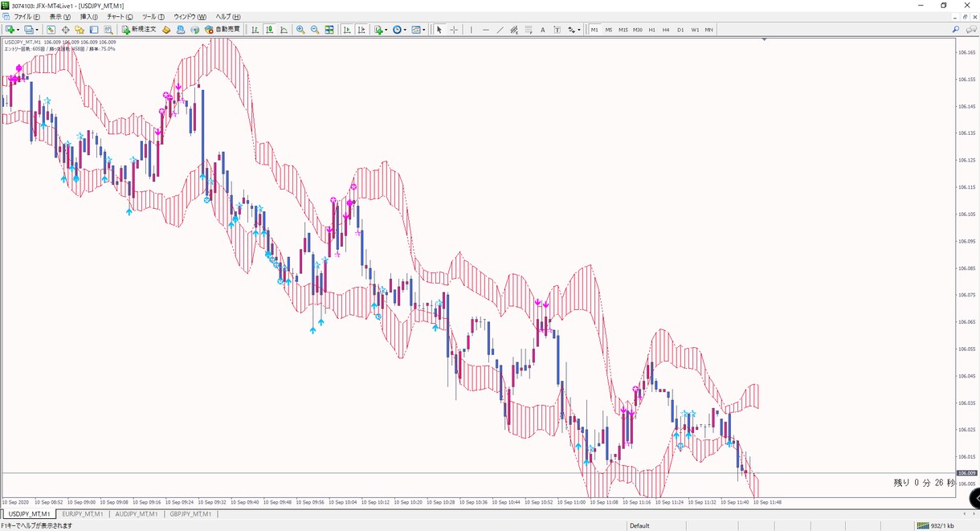Open the Strategy Tester icon
Screen dimensions: 980x531
[x=108, y=30]
